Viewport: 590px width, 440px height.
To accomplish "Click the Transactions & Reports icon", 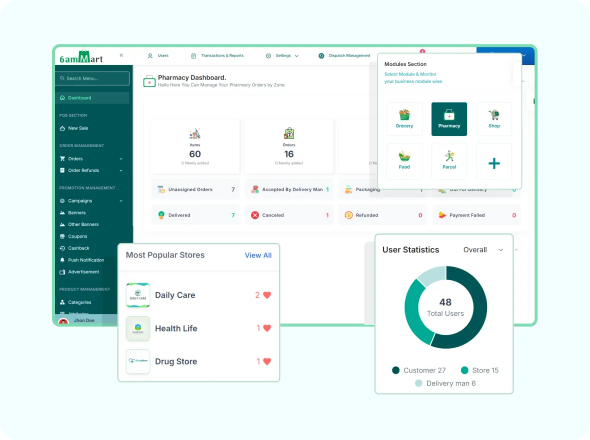I will click(x=193, y=56).
